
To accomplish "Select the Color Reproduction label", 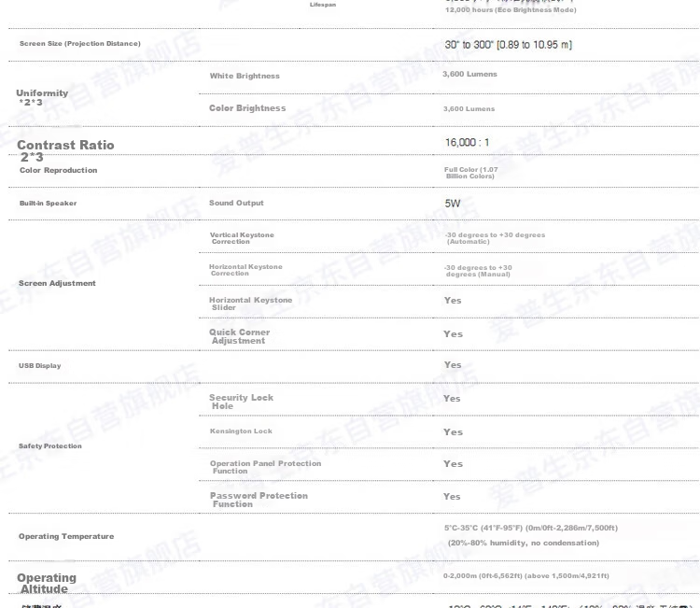I will pos(58,170).
